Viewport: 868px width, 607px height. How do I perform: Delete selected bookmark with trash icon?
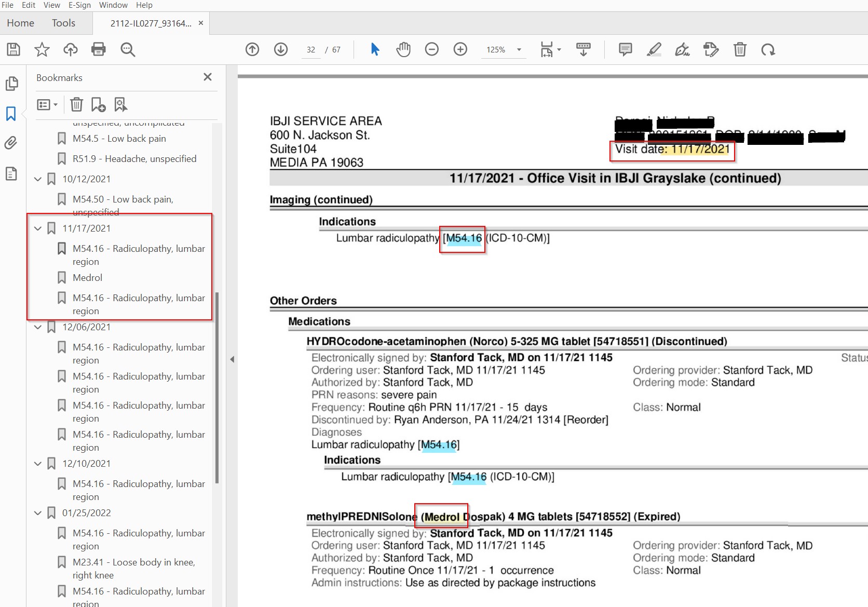(76, 105)
